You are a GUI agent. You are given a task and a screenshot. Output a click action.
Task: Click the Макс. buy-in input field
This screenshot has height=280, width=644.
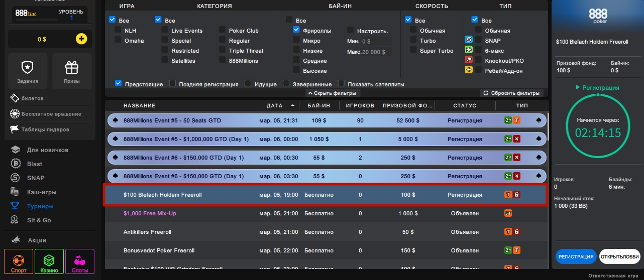(376, 52)
